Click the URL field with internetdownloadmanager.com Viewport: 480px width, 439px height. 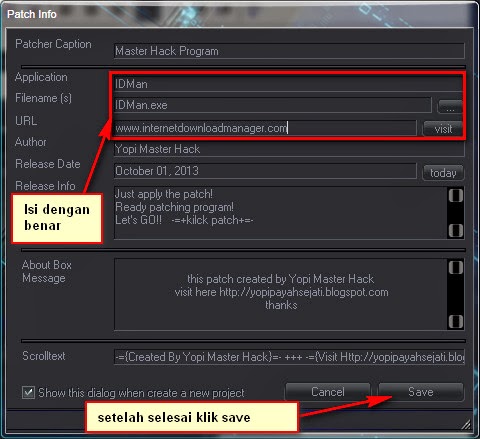pos(265,128)
